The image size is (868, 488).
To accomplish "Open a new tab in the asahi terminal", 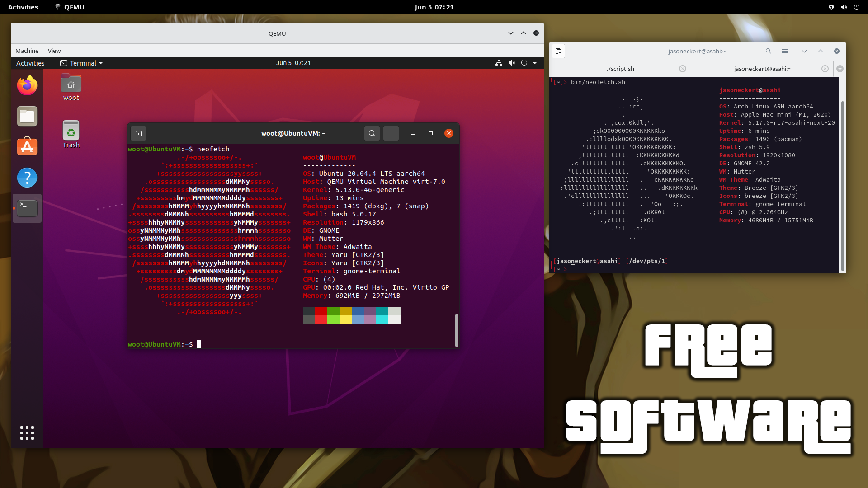I will point(558,51).
